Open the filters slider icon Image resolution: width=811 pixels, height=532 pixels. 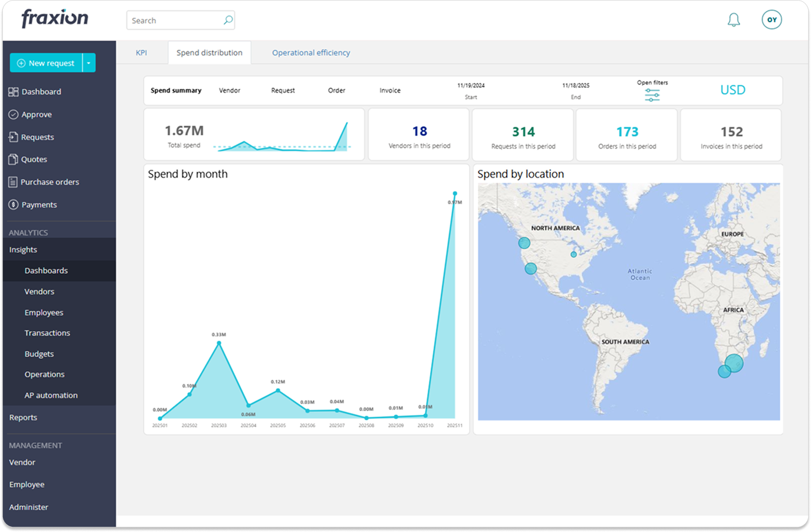pos(652,96)
